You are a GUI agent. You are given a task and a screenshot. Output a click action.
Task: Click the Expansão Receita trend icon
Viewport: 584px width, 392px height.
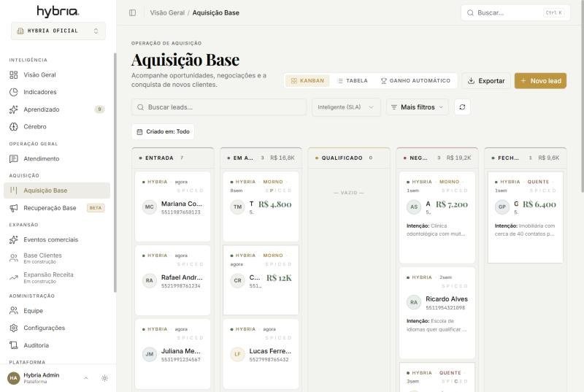click(x=13, y=277)
